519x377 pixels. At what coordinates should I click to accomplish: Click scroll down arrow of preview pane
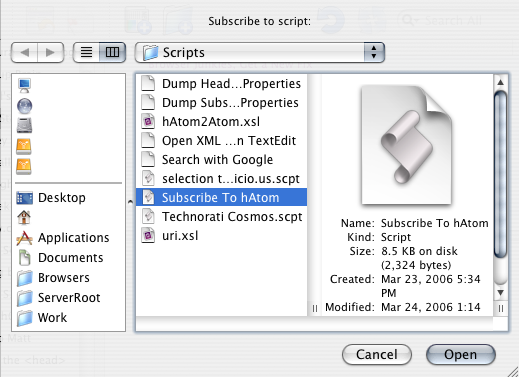click(500, 293)
